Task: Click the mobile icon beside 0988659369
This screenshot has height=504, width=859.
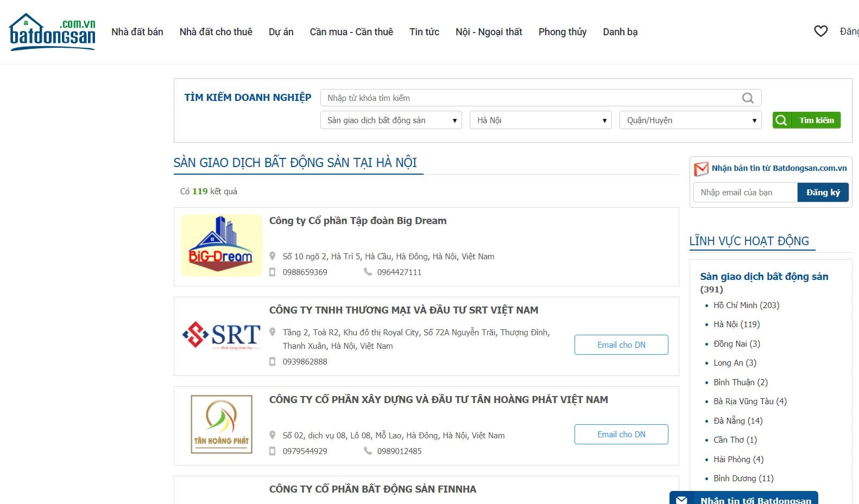Action: click(273, 272)
